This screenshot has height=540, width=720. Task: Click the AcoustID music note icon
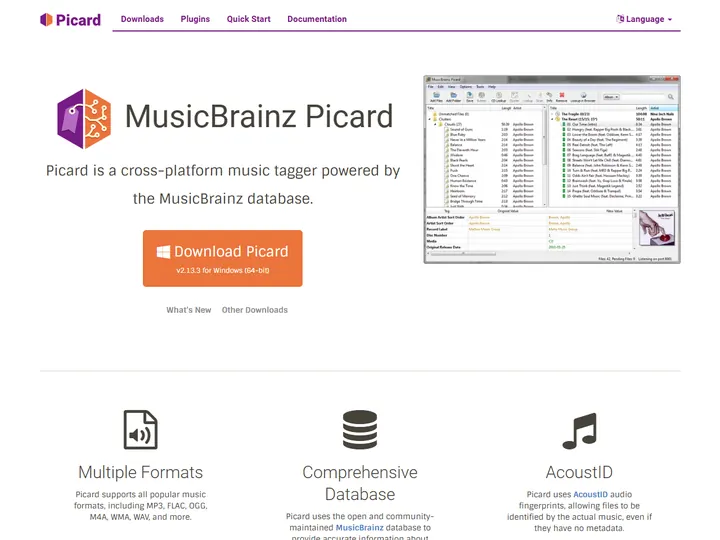(x=579, y=431)
